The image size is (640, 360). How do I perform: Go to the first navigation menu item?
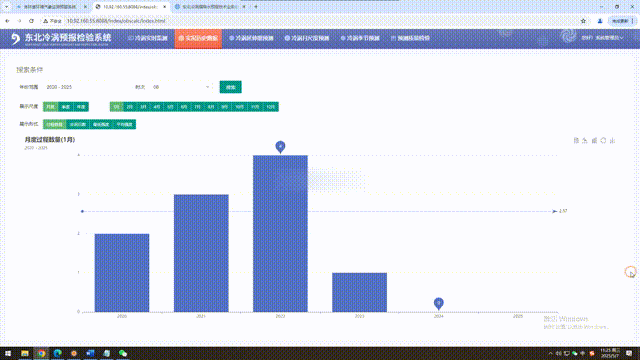click(148, 38)
